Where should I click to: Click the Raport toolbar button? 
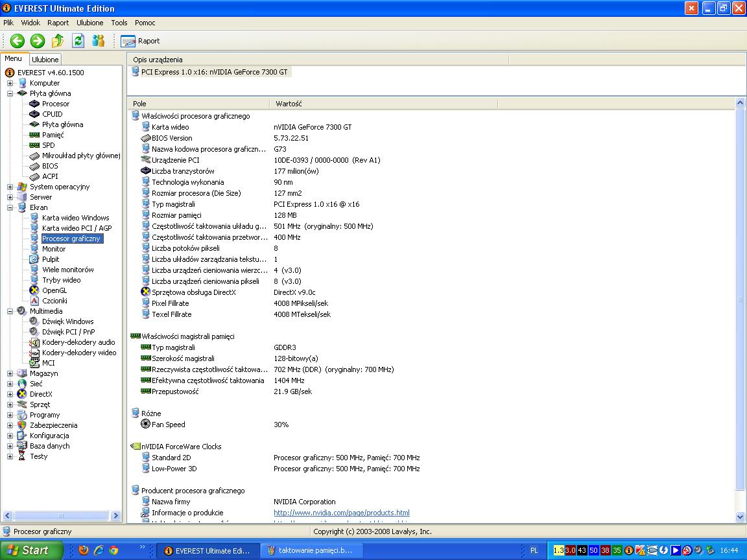point(140,41)
